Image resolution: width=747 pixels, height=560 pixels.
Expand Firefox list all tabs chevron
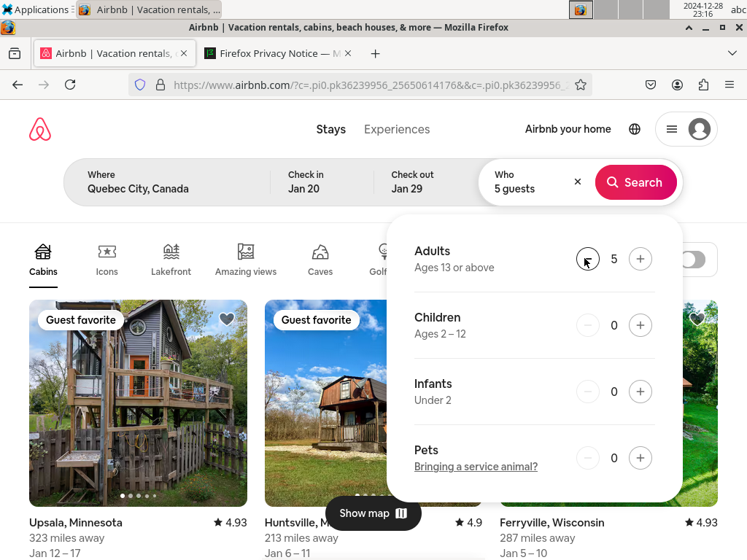(732, 53)
